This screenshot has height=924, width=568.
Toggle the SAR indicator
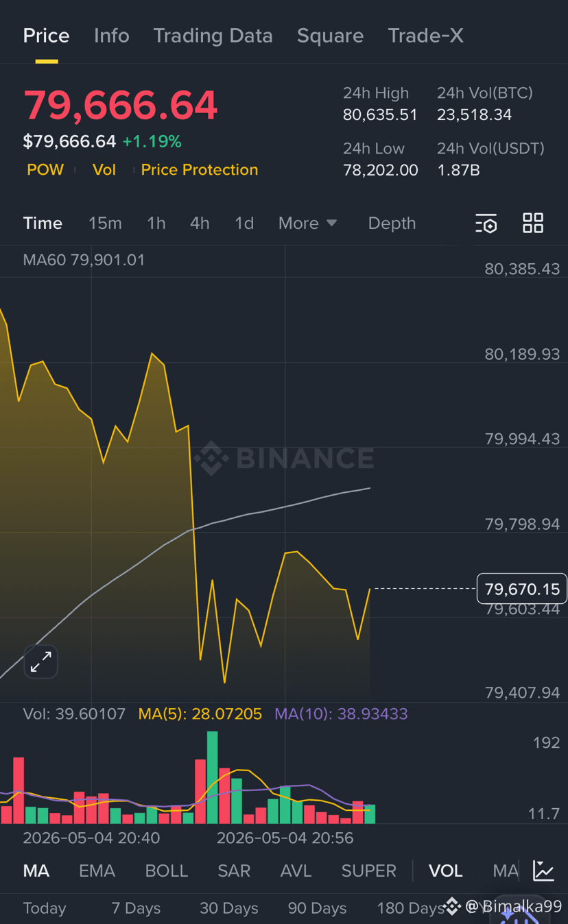[234, 871]
